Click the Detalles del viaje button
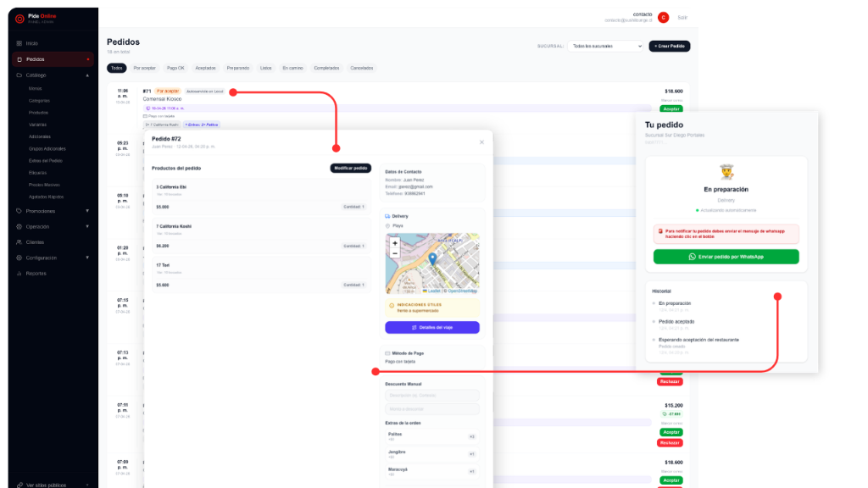The height and width of the screenshot is (488, 868). tap(432, 327)
